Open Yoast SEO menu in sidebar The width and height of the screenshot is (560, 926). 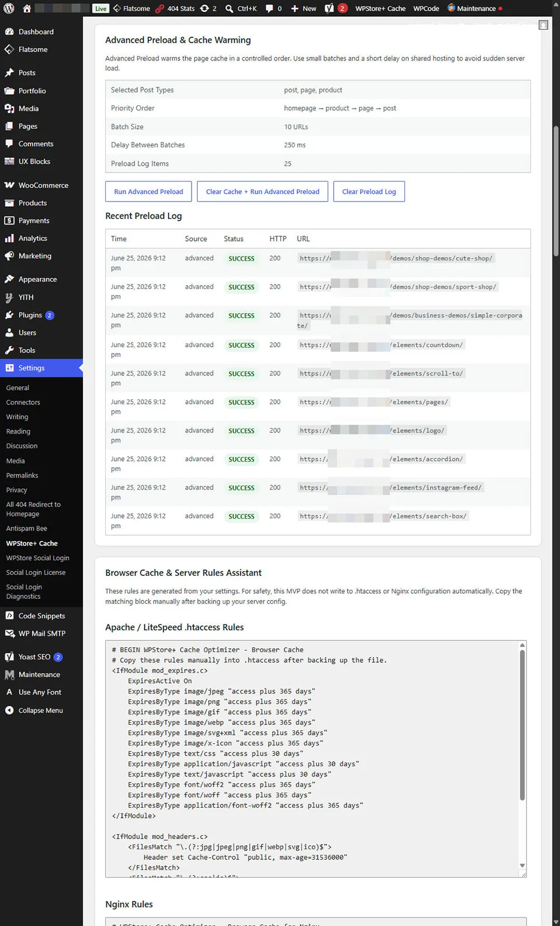[41, 657]
